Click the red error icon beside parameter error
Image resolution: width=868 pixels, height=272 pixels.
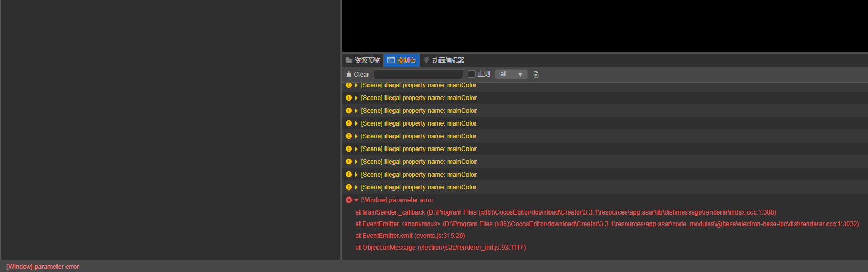point(349,200)
